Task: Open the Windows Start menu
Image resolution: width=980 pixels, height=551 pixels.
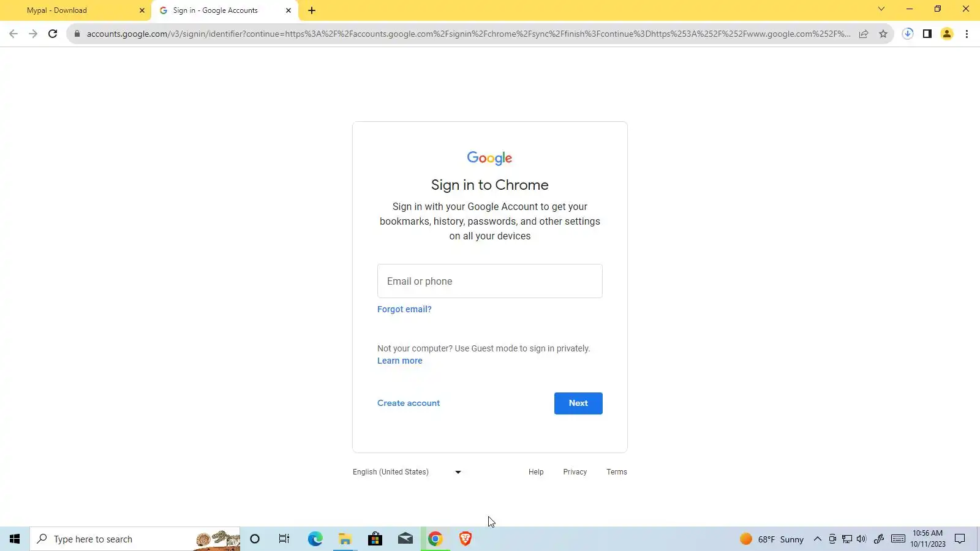Action: (15, 539)
